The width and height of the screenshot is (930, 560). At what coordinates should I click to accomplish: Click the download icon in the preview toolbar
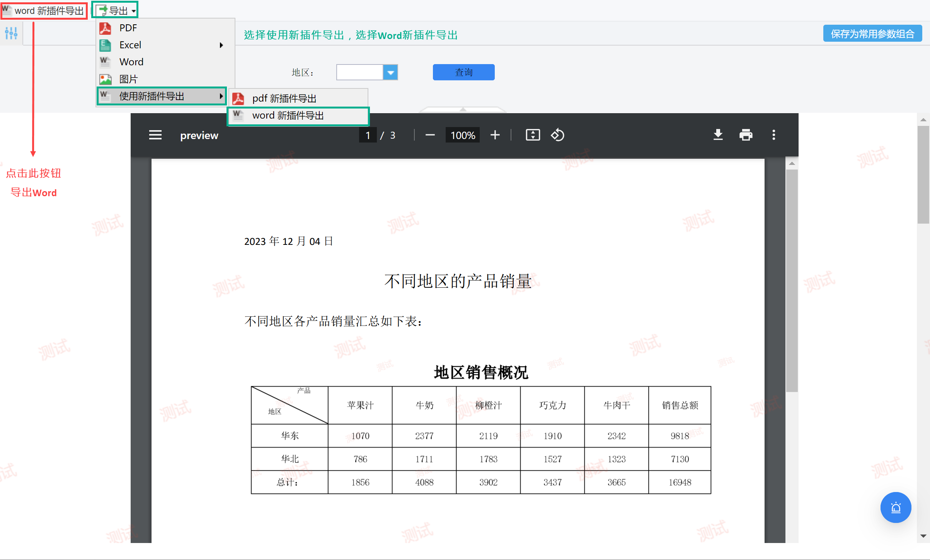click(718, 135)
